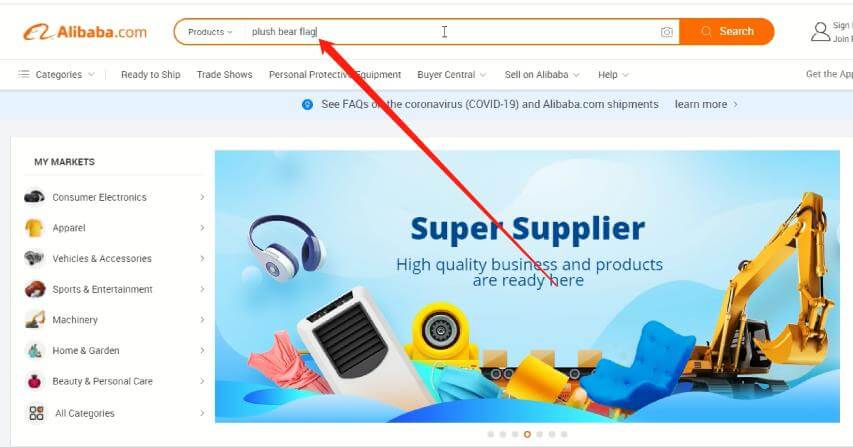Go to Trade Shows
This screenshot has height=447, width=853.
[x=225, y=74]
